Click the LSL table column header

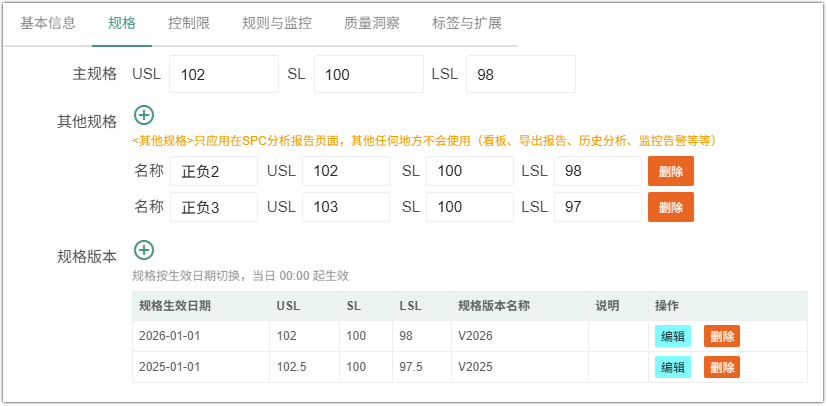click(422, 306)
